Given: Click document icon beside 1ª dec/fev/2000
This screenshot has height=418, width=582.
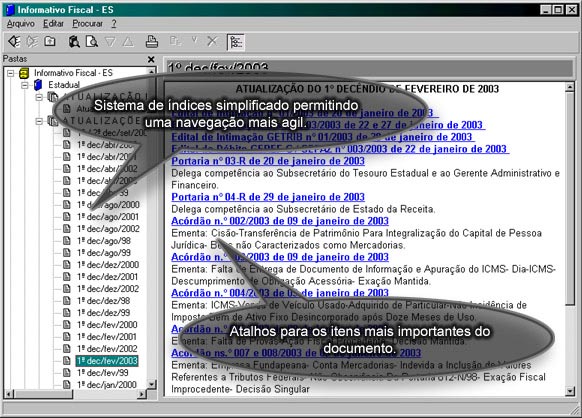Looking at the screenshot, I should point(66,324).
